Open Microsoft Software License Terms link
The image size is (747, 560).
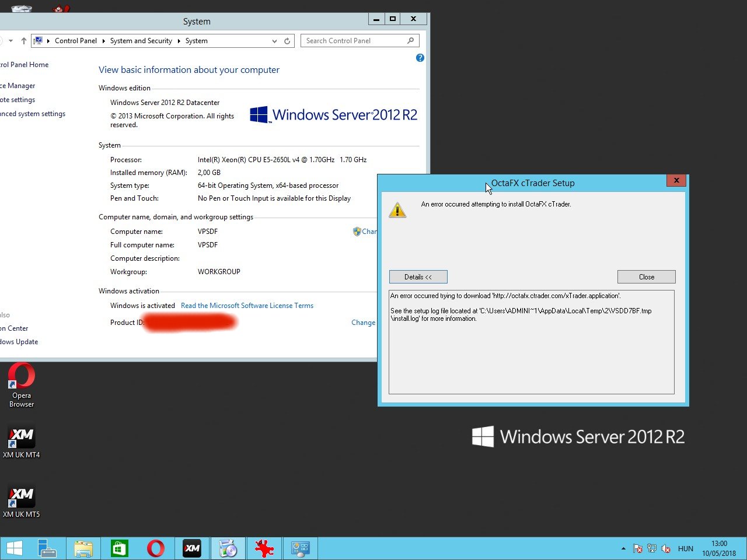point(247,306)
